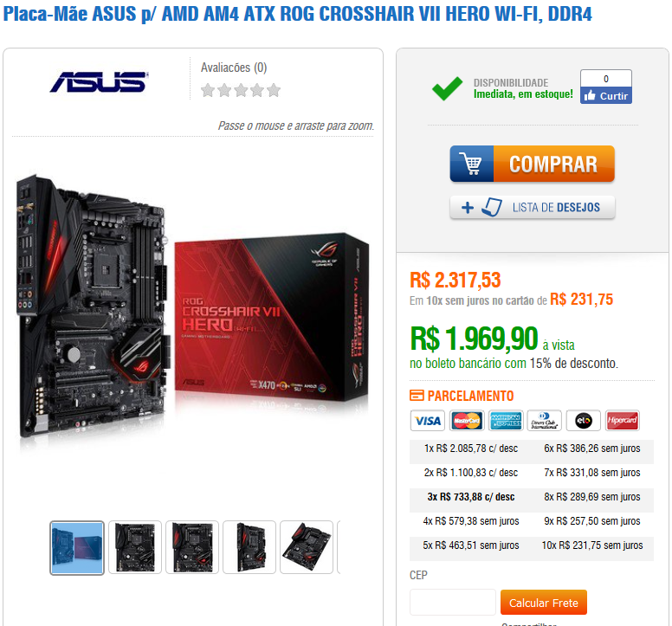The height and width of the screenshot is (626, 672).
Task: Add product to Lista de Desejos
Action: (x=533, y=208)
